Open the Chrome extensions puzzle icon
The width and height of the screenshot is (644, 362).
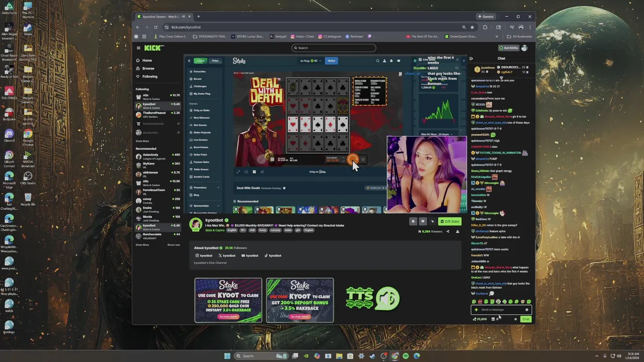tap(485, 27)
